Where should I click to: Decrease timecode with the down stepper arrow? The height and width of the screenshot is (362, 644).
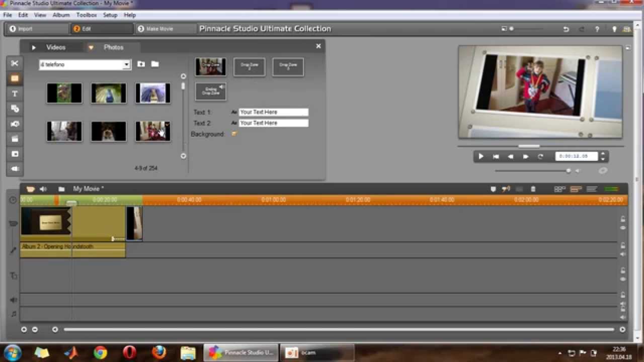tap(603, 159)
